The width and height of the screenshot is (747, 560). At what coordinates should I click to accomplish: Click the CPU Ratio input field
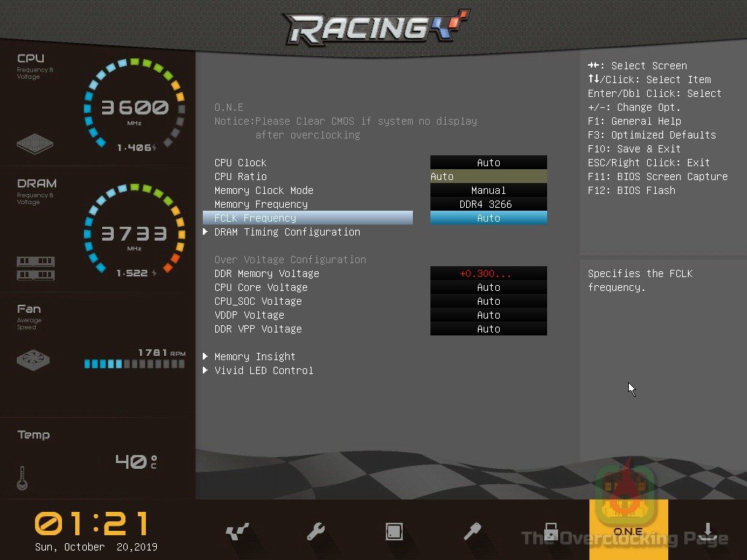point(488,176)
